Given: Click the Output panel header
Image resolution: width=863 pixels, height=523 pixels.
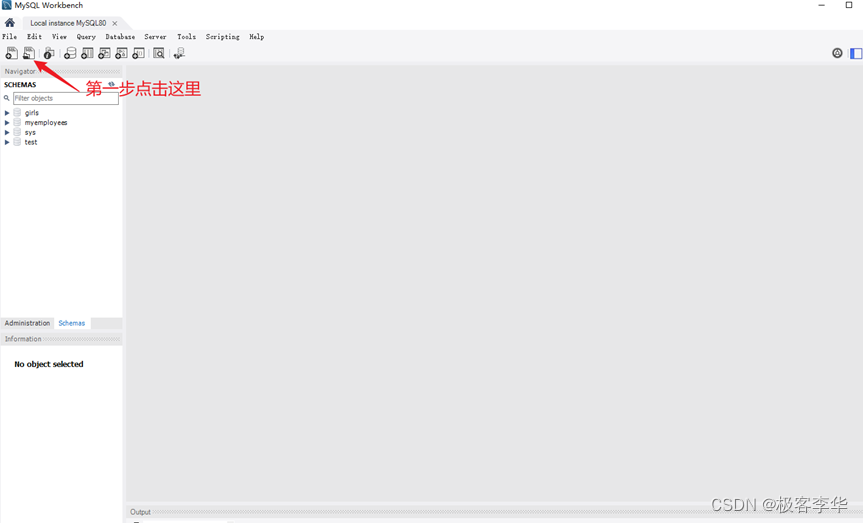Looking at the screenshot, I should (x=494, y=512).
